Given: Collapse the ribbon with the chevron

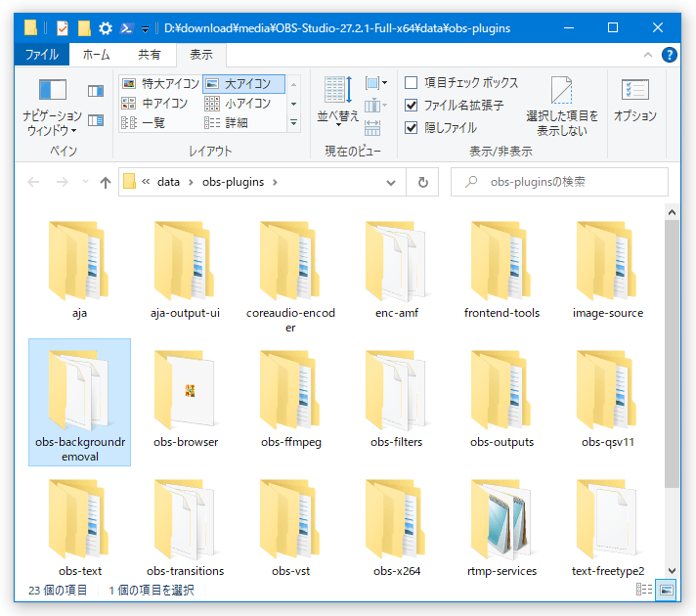Looking at the screenshot, I should point(648,55).
